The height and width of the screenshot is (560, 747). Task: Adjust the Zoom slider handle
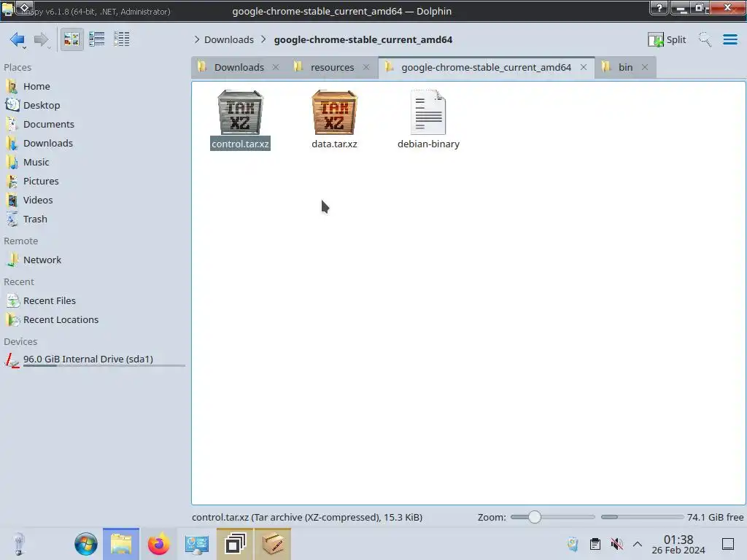535,517
